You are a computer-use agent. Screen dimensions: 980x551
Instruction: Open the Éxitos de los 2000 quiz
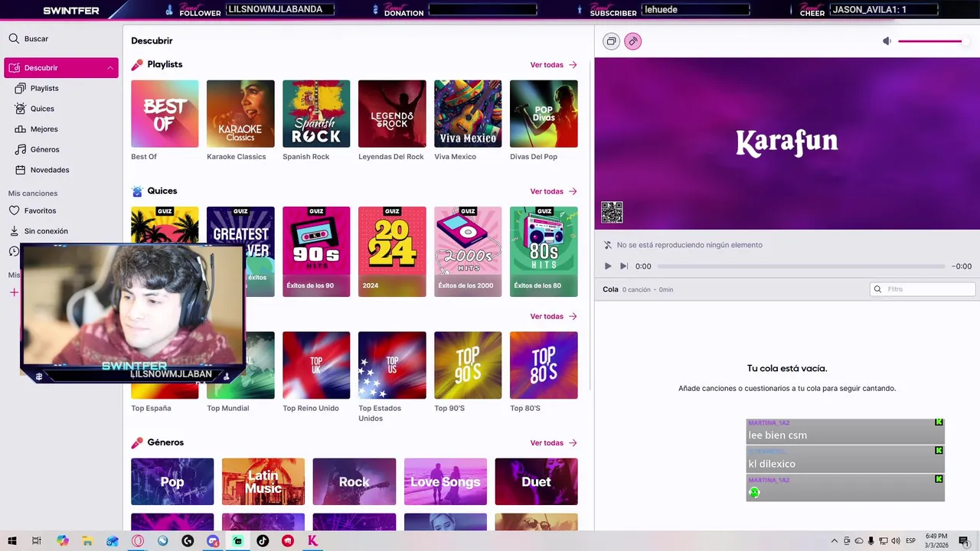point(468,252)
